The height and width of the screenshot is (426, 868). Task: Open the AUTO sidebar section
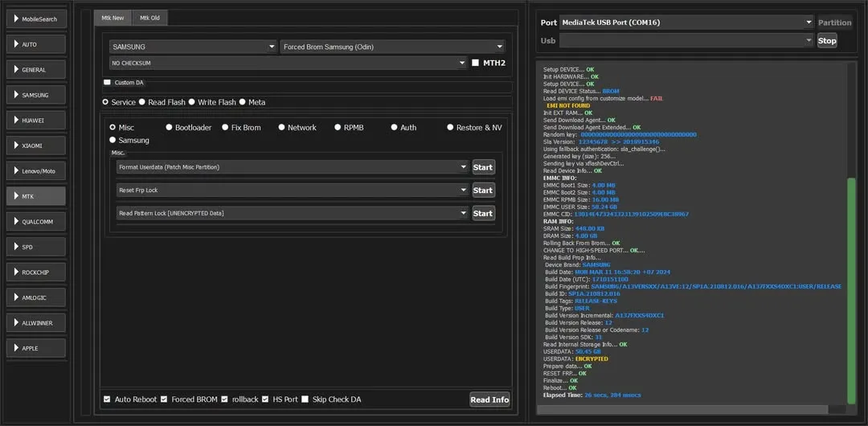tap(36, 44)
